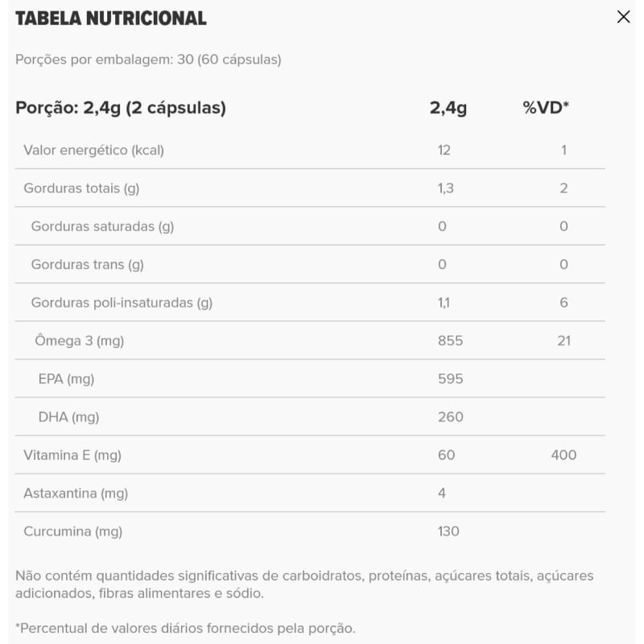Screen dimensions: 644x644
Task: Click the 400 daily value for Vitamina E
Action: click(563, 455)
